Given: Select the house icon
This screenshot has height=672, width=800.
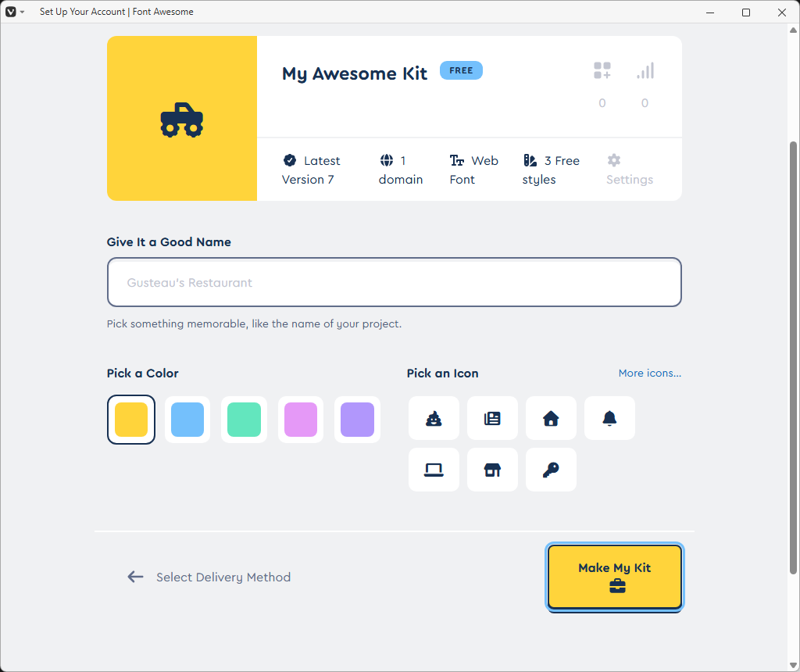Looking at the screenshot, I should point(551,418).
